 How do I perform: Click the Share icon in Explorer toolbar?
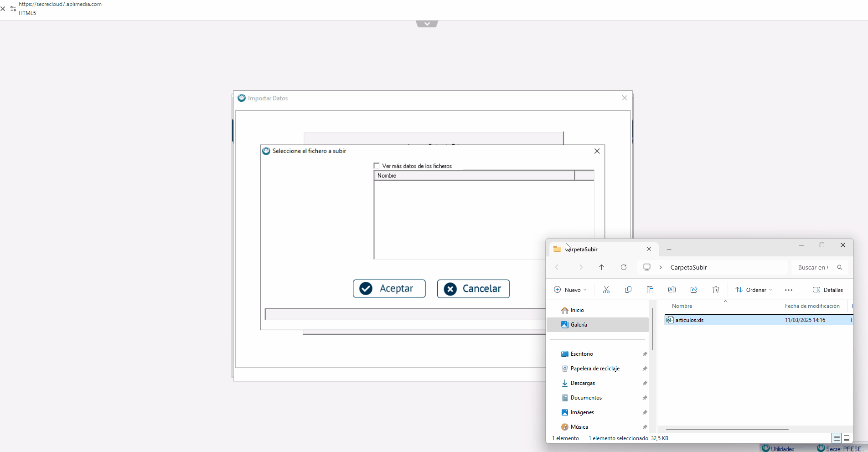pos(693,290)
